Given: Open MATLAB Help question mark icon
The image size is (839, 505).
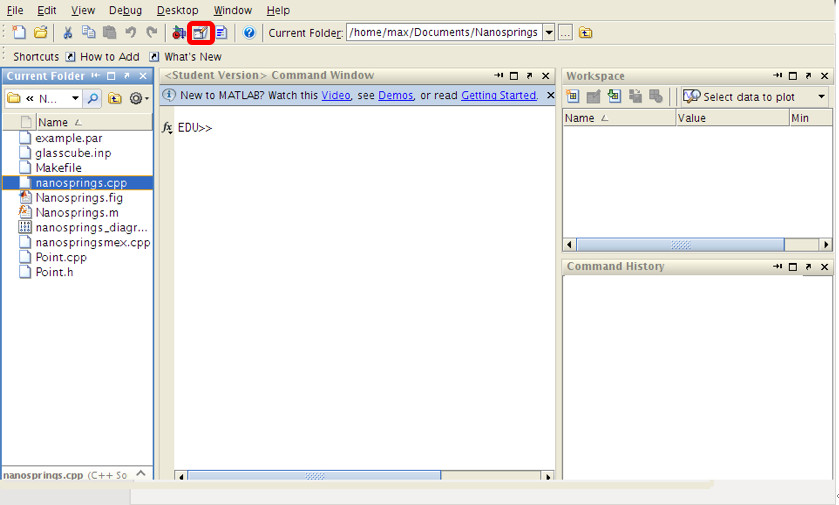Looking at the screenshot, I should coord(249,33).
